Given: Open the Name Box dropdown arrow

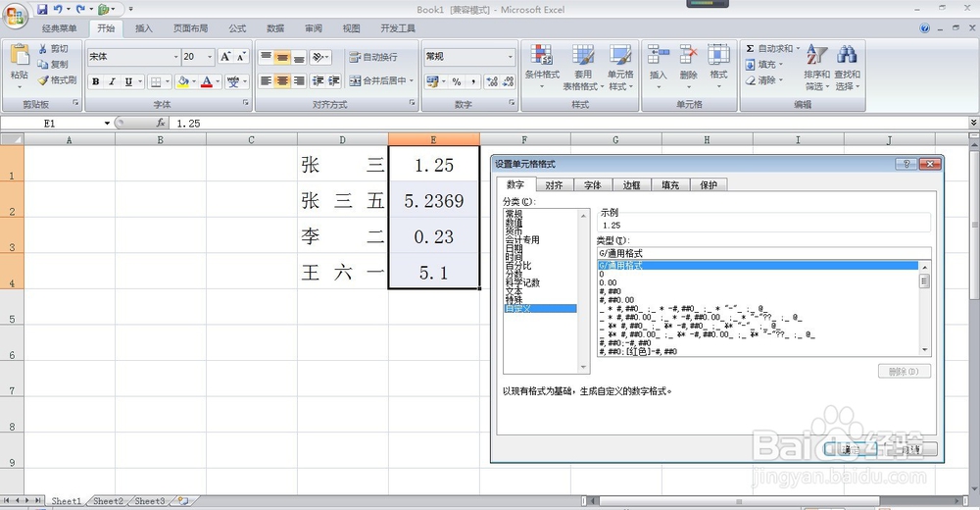Looking at the screenshot, I should (107, 124).
